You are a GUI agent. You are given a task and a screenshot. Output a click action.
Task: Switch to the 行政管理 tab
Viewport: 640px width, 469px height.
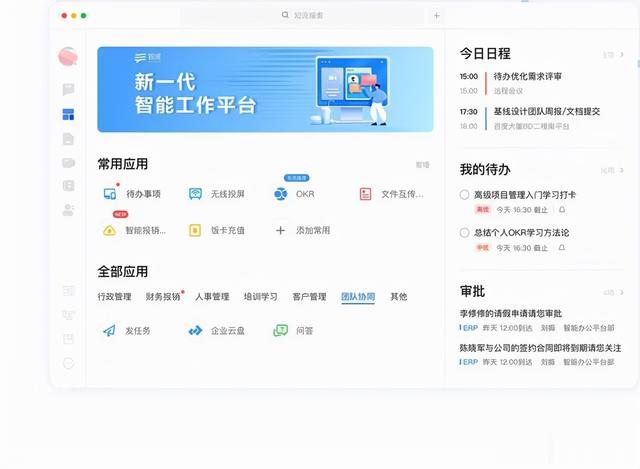(x=114, y=297)
